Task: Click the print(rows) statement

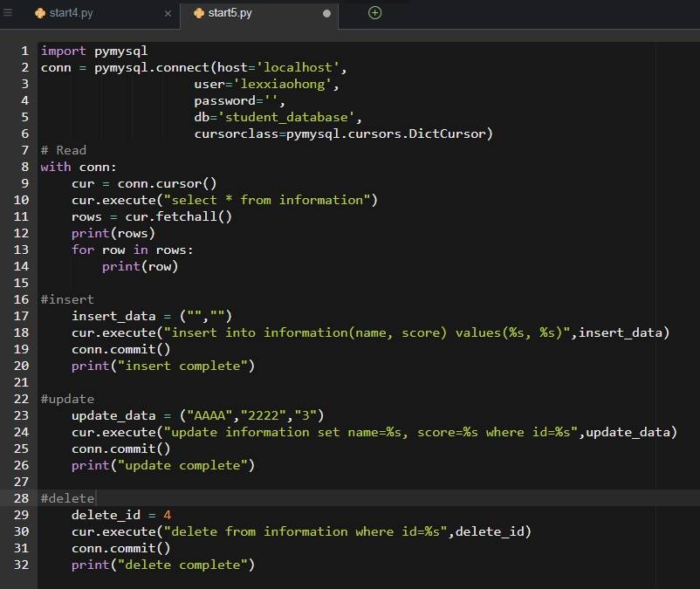Action: (113, 233)
